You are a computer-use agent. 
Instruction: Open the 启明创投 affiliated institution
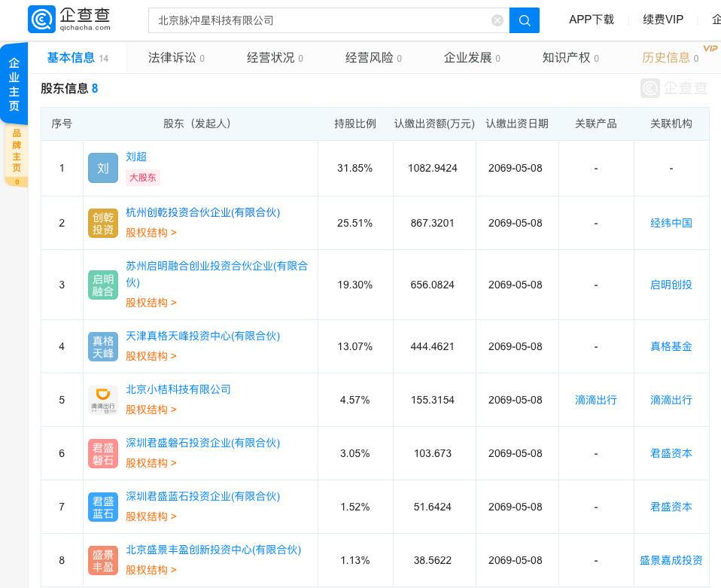click(671, 285)
